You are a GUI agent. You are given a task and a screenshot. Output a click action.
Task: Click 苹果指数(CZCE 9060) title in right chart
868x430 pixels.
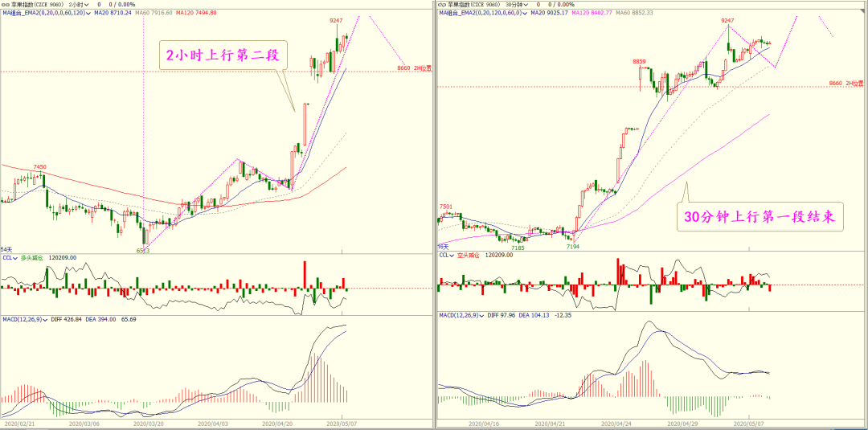point(473,4)
